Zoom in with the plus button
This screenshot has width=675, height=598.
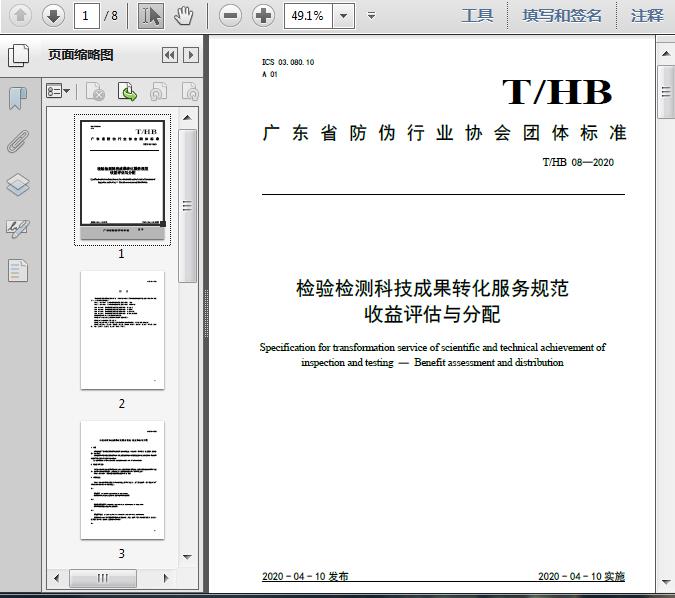(263, 15)
